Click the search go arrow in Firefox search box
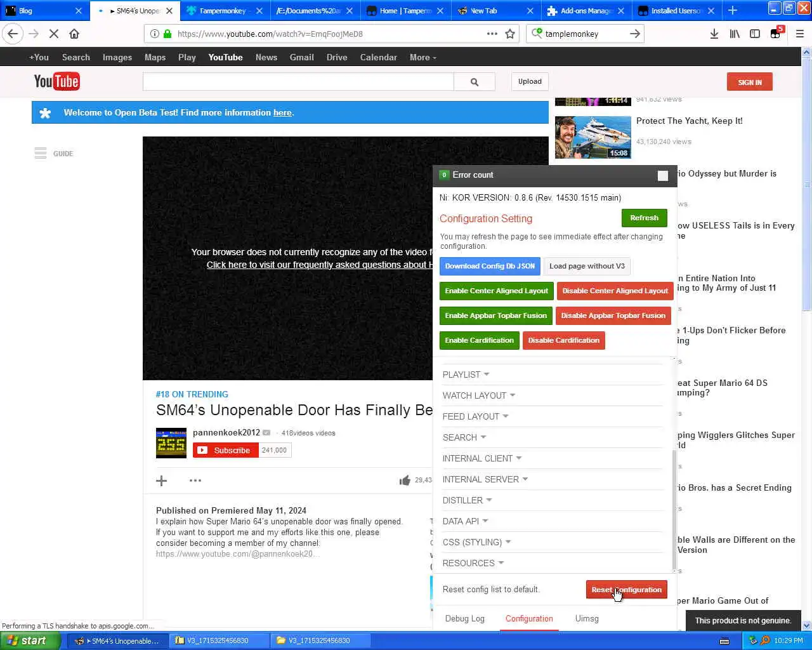Image resolution: width=812 pixels, height=650 pixels. coord(634,34)
